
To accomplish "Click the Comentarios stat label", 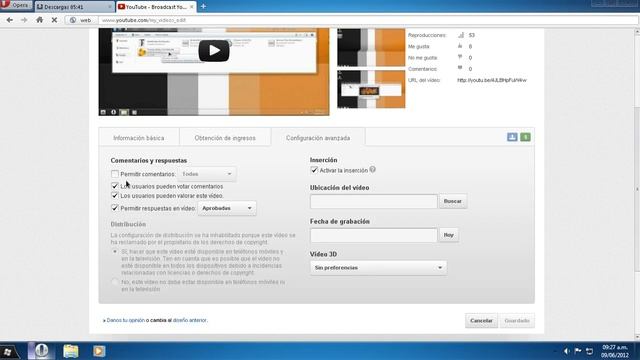I will pos(422,69).
